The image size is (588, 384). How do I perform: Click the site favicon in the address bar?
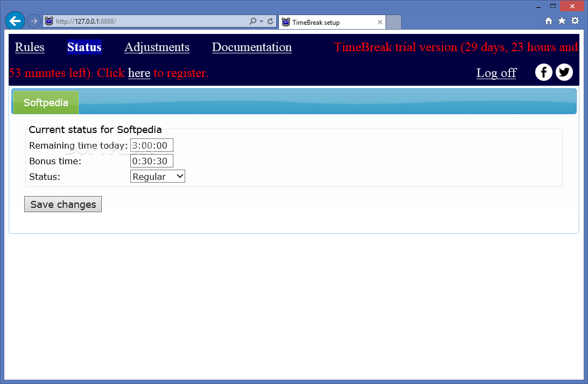click(49, 21)
